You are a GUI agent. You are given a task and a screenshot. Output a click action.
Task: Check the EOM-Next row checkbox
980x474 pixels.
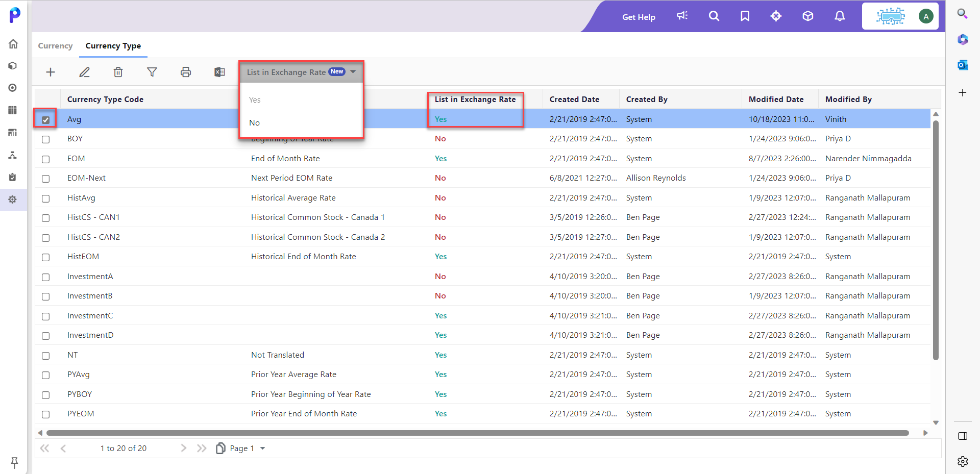point(46,179)
